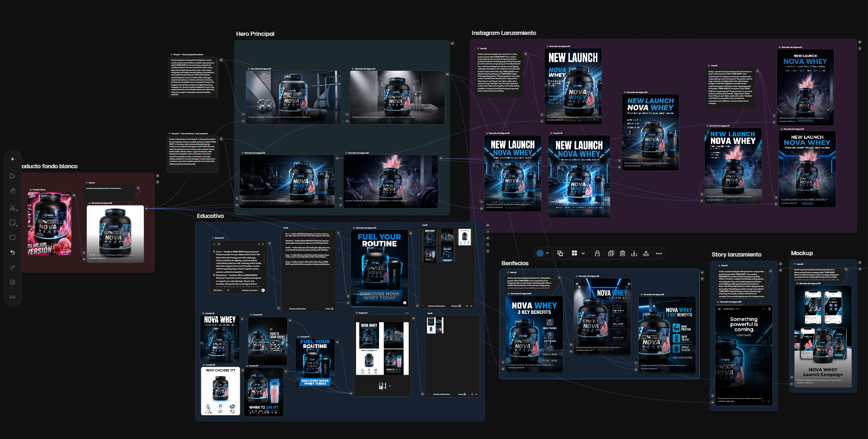Open the designer collage with four panels
The width and height of the screenshot is (868, 439).
coord(382,349)
